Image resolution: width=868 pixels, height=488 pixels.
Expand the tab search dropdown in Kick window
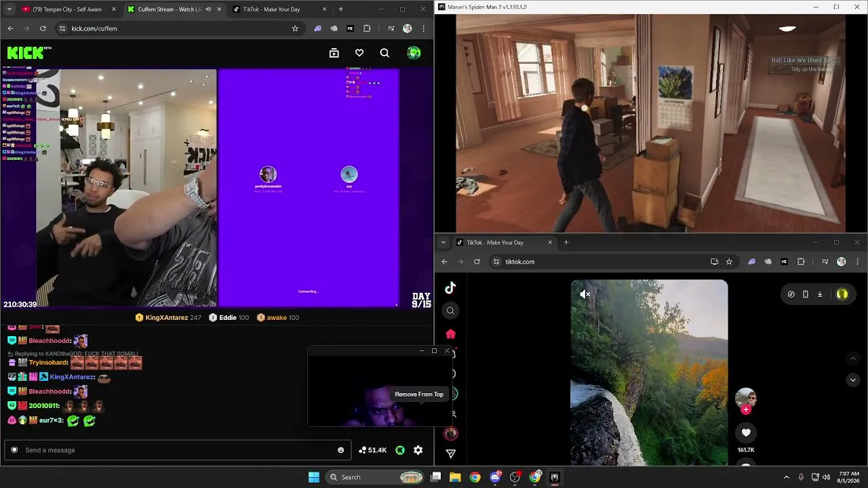tap(9, 9)
